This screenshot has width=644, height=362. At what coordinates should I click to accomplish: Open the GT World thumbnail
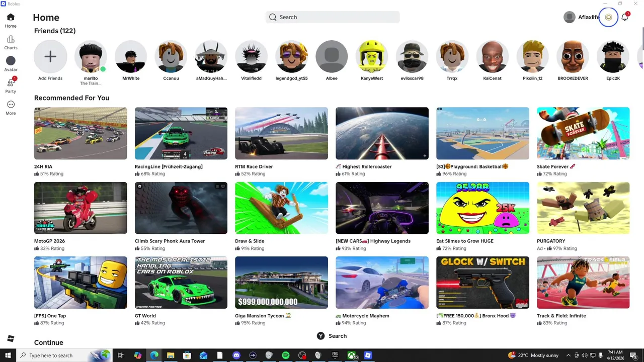[181, 283]
